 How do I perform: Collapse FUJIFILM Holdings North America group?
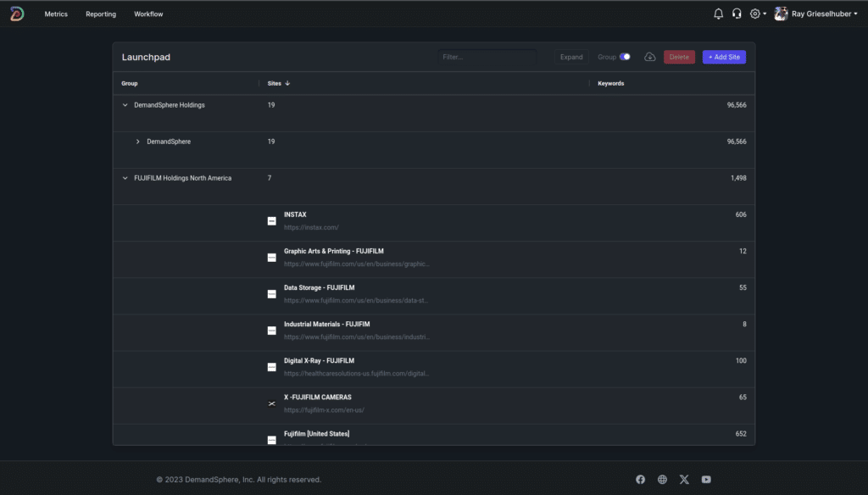click(x=125, y=178)
